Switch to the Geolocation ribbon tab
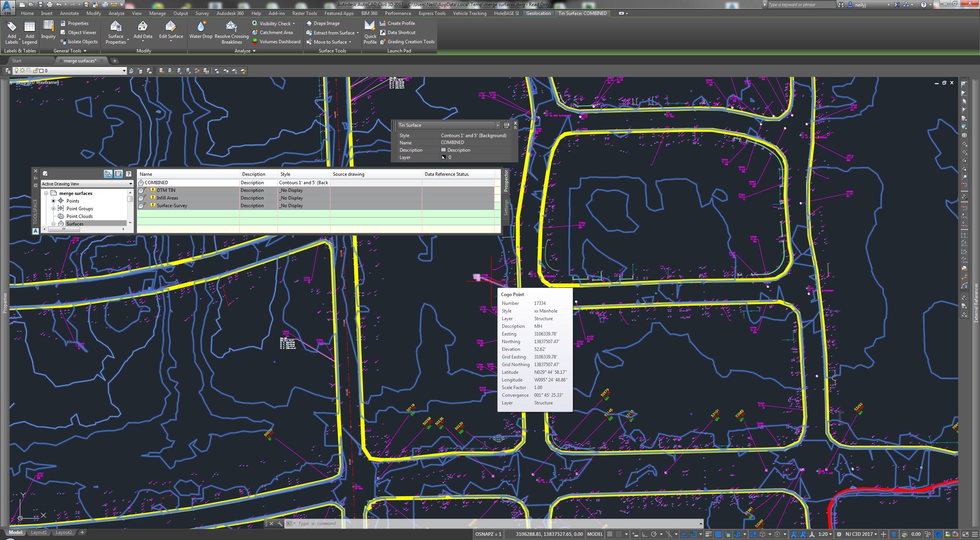This screenshot has width=980, height=540. (538, 13)
